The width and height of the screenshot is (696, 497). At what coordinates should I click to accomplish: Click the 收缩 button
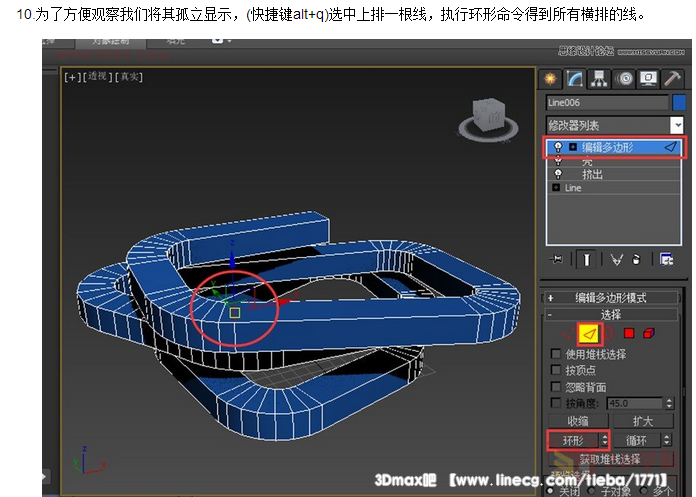[578, 421]
